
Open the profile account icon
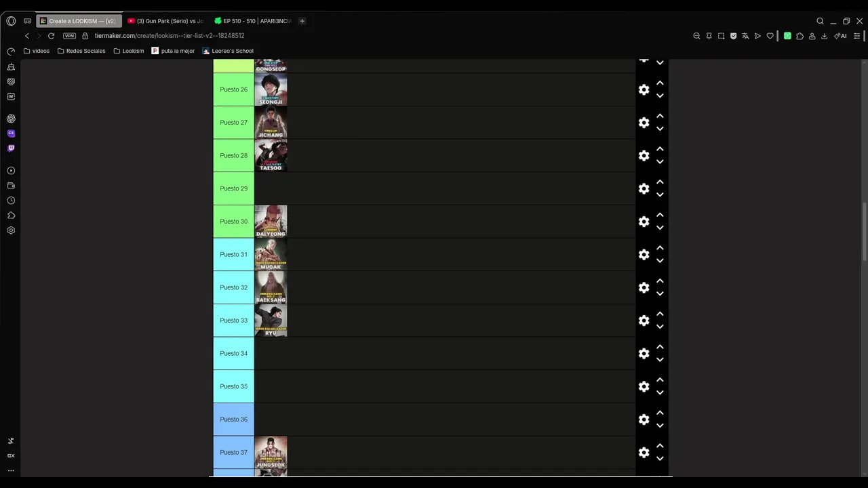point(812,36)
